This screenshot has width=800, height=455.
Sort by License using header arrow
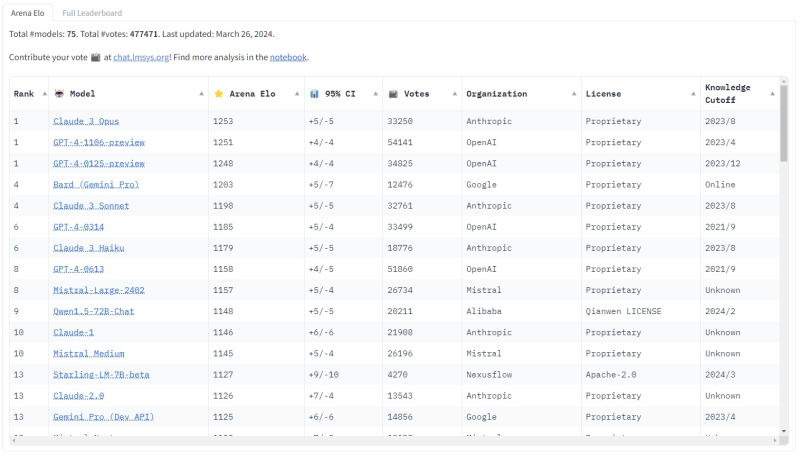pos(690,94)
